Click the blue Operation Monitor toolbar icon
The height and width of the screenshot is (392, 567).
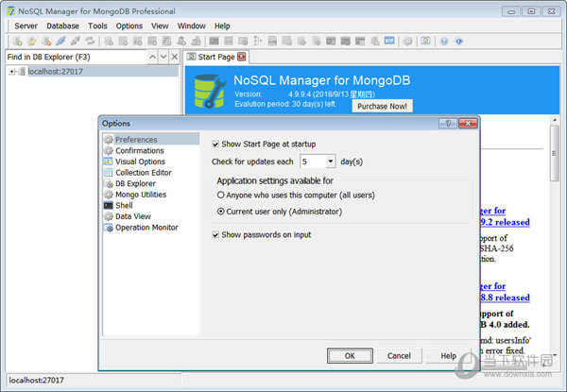pyautogui.click(x=389, y=41)
